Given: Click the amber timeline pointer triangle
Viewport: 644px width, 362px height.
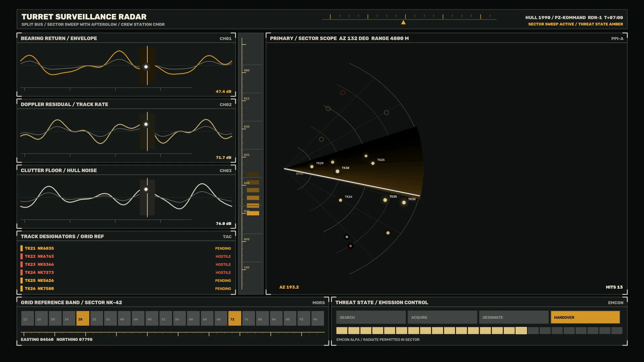Looking at the screenshot, I should pyautogui.click(x=404, y=22).
